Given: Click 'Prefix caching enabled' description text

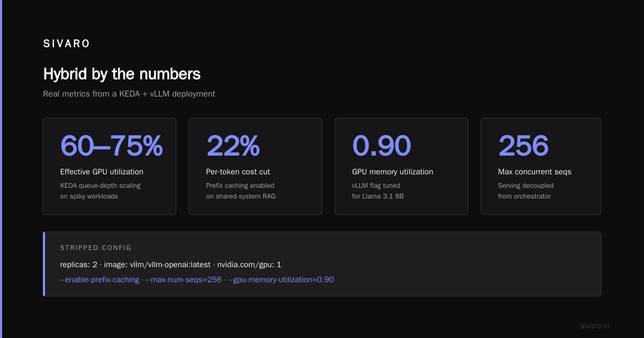Looking at the screenshot, I should (240, 186).
